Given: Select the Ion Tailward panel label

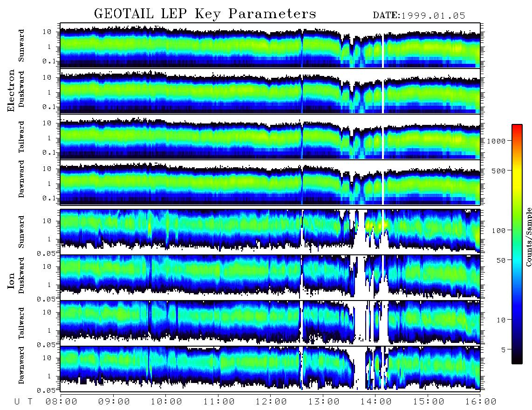Looking at the screenshot, I should 21,323.
